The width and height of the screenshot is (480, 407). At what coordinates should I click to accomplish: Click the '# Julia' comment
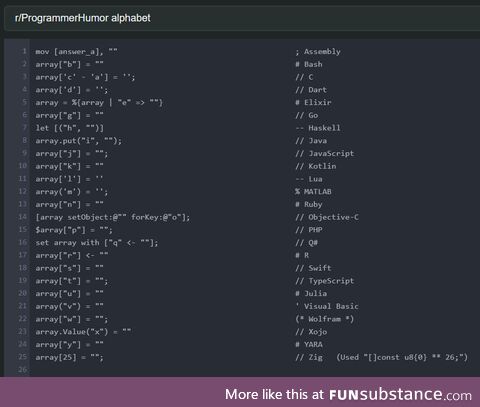pos(311,293)
